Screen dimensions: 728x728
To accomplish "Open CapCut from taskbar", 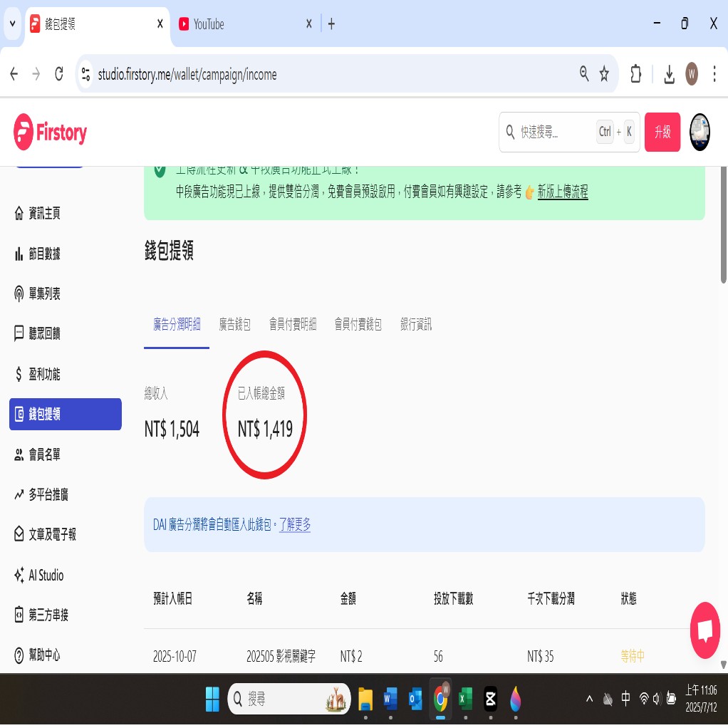I will click(x=491, y=699).
